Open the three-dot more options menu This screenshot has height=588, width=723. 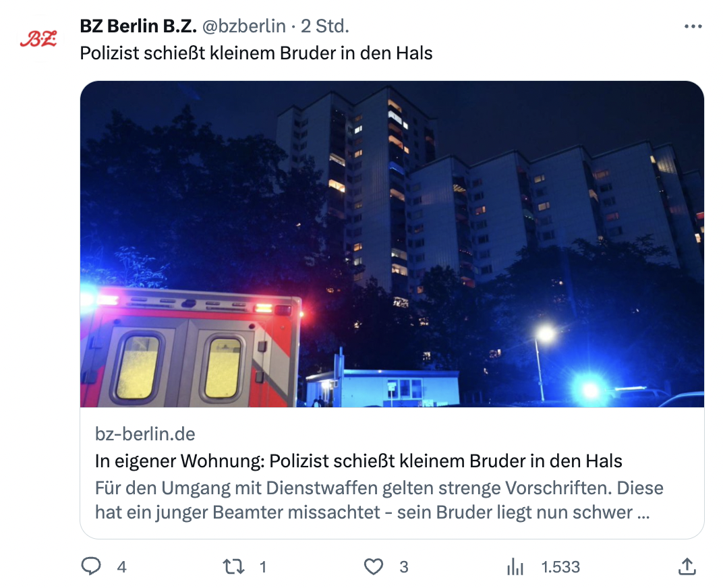point(693,27)
